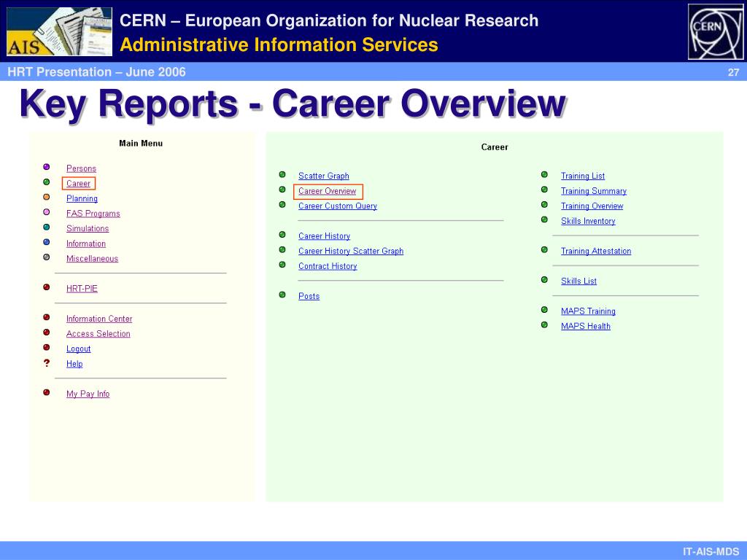Click the green bullet beside Career Custom Query
Viewport: 747px width, 560px height.
282,205
